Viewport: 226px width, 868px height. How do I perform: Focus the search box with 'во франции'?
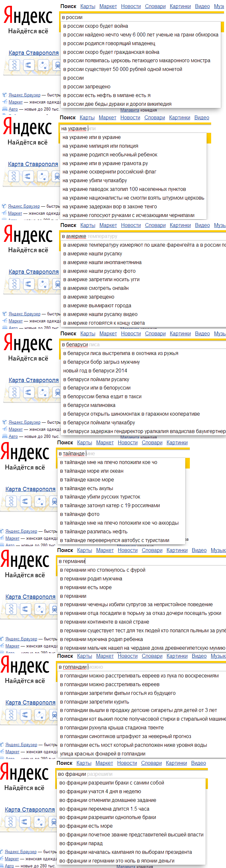tap(132, 774)
